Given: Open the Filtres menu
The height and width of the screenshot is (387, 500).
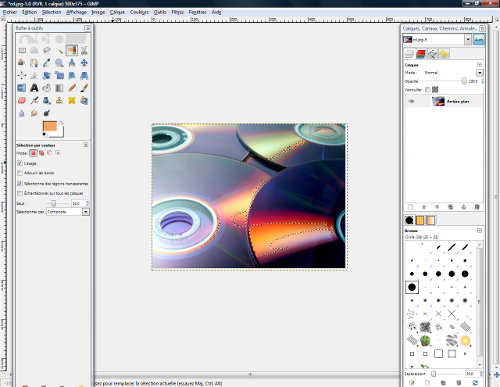Looking at the screenshot, I should coord(177,12).
